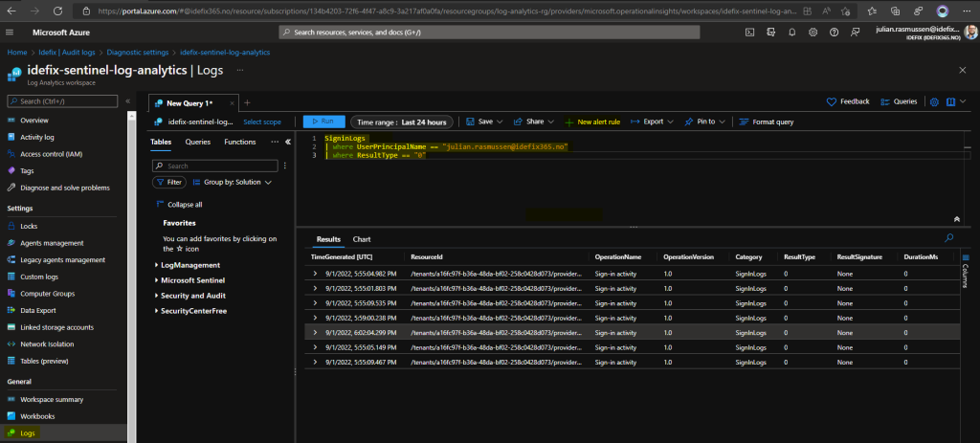980x443 pixels.
Task: Open Activity log in the left menu
Action: [x=37, y=137]
